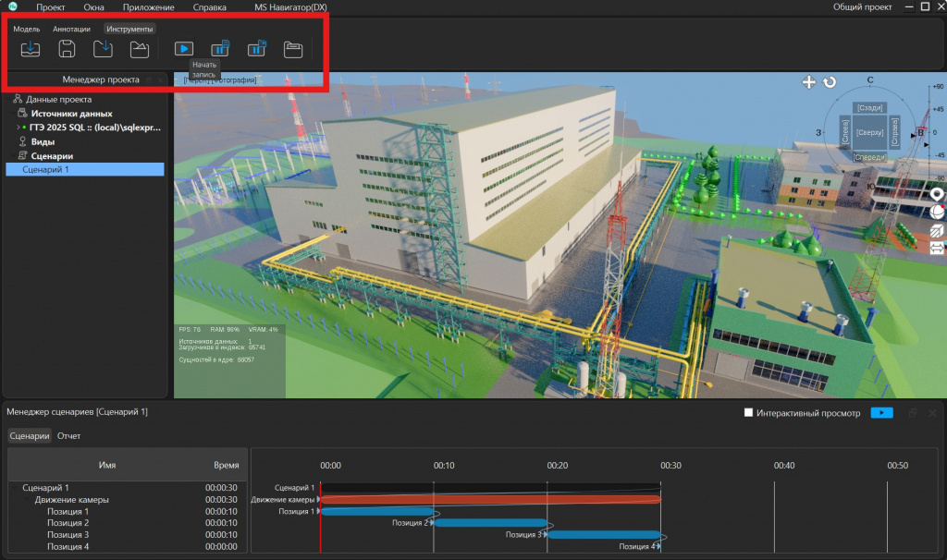Collapse the Сценарий 1 row in scenario table

pyautogui.click(x=15, y=488)
